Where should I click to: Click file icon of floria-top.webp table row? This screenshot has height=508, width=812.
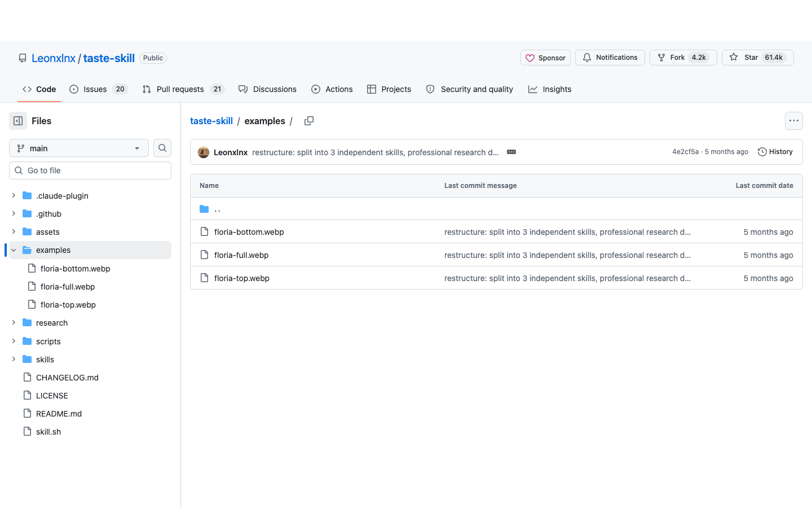(204, 278)
